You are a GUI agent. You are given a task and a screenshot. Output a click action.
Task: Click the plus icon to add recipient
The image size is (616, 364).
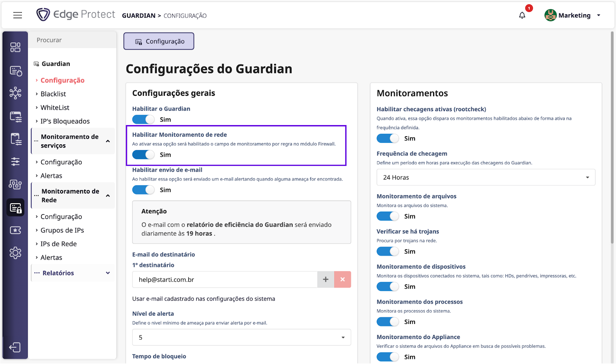point(326,280)
